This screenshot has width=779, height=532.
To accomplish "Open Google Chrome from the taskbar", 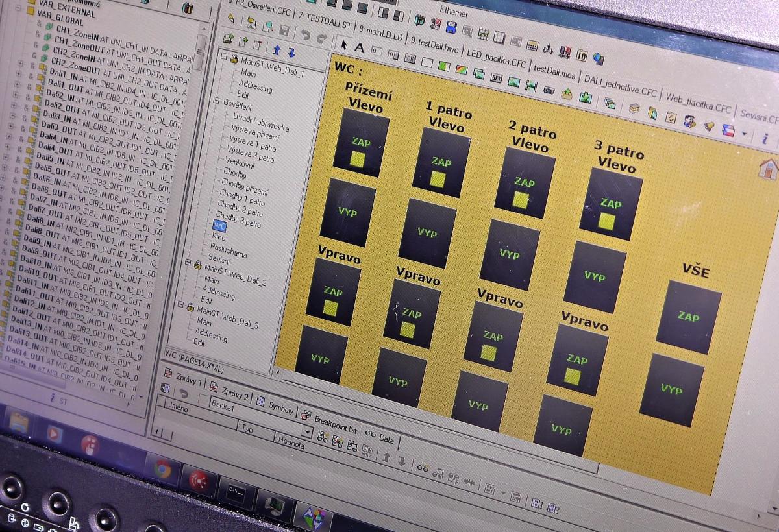I will coord(162,468).
